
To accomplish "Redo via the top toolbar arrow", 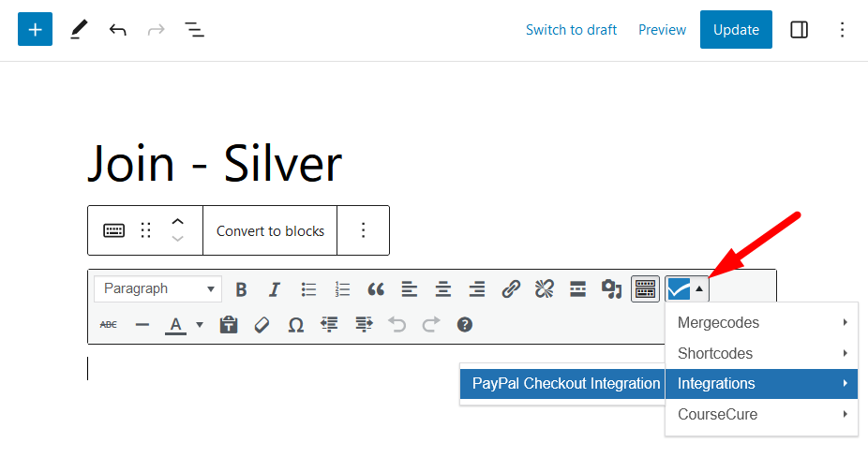I will coord(157,29).
